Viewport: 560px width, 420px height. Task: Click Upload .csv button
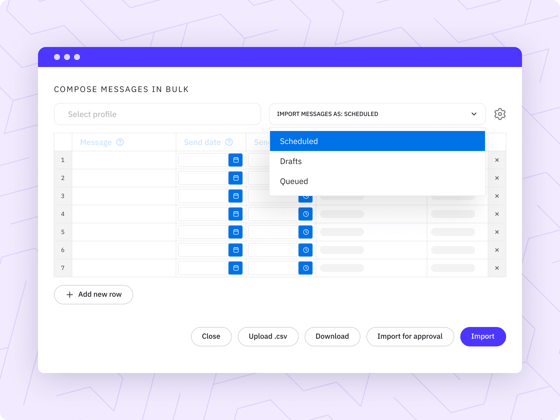point(268,336)
